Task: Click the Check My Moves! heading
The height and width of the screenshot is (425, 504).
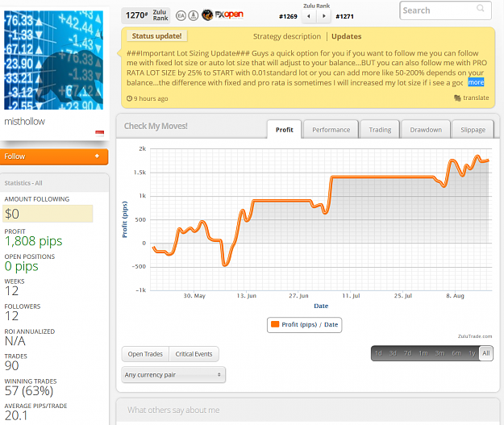Action: click(156, 126)
